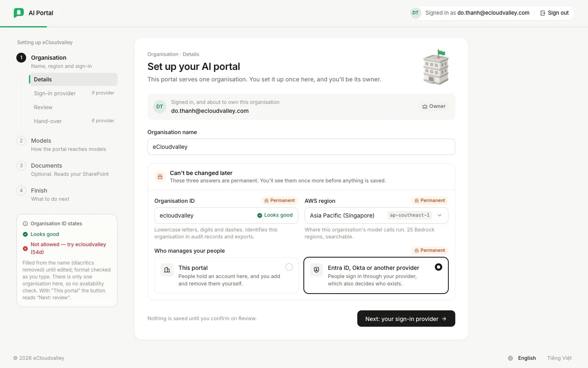Click the Sign out button
Image resolution: width=588 pixels, height=368 pixels.
pyautogui.click(x=555, y=13)
